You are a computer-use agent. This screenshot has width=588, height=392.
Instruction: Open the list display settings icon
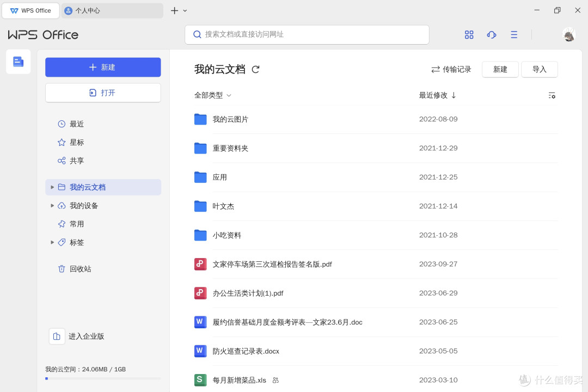point(552,95)
